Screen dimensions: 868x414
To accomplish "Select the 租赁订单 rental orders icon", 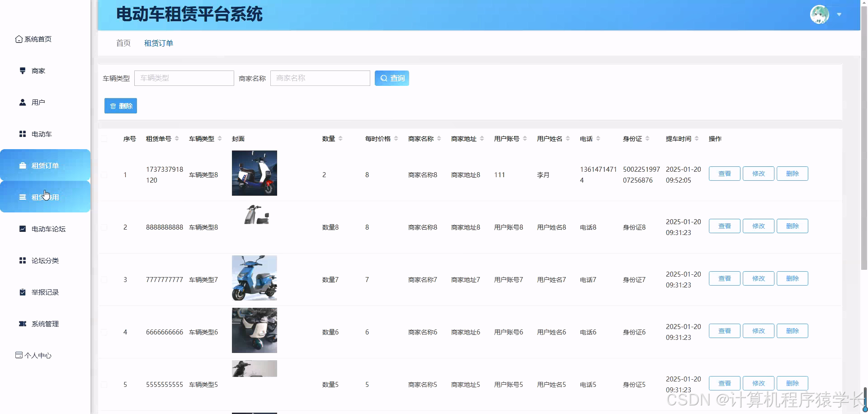I will (22, 165).
